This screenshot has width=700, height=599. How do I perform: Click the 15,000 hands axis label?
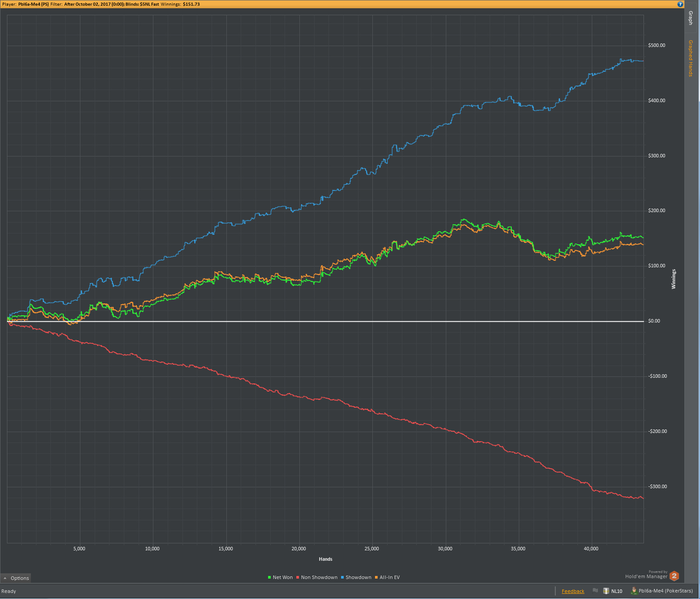pyautogui.click(x=225, y=549)
